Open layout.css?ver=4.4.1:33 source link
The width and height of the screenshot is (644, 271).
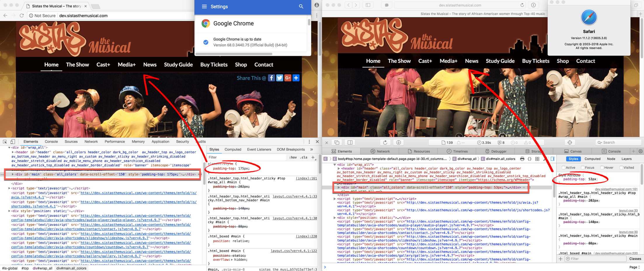pos(295,196)
